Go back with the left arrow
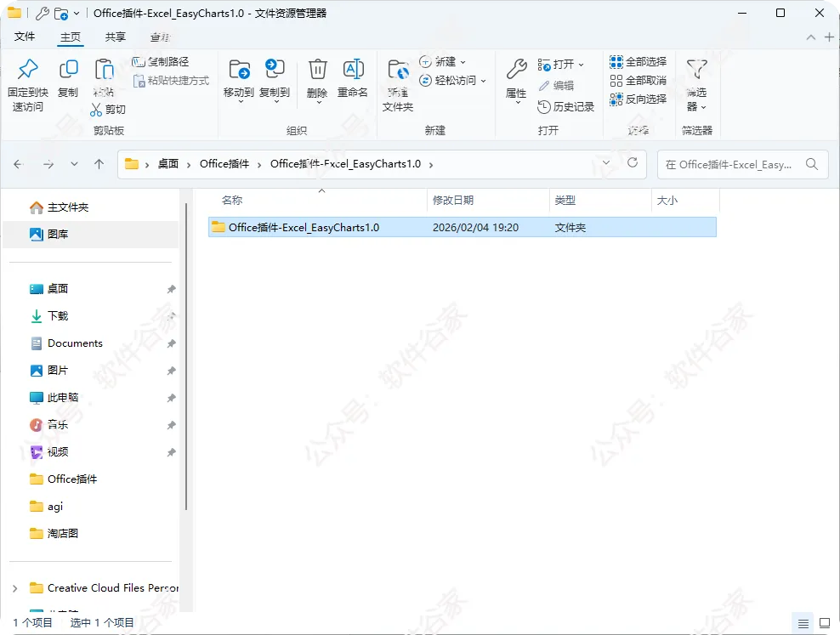 18,164
